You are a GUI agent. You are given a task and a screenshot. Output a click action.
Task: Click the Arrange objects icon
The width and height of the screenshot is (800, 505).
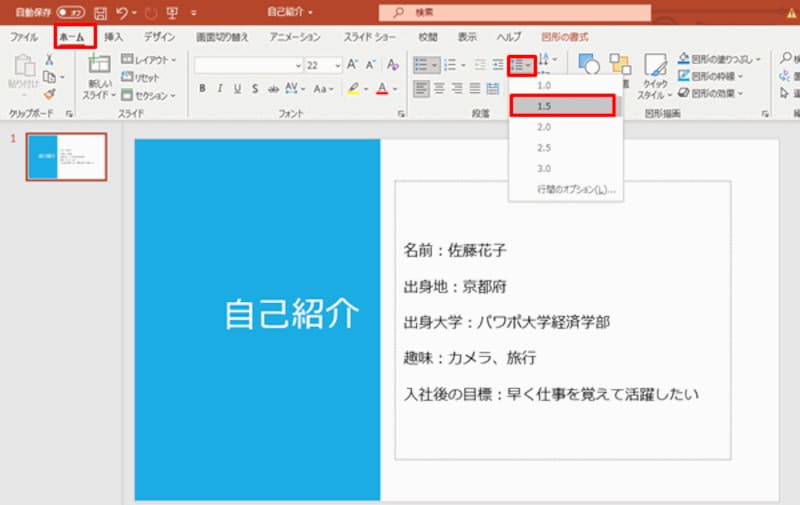pos(620,64)
